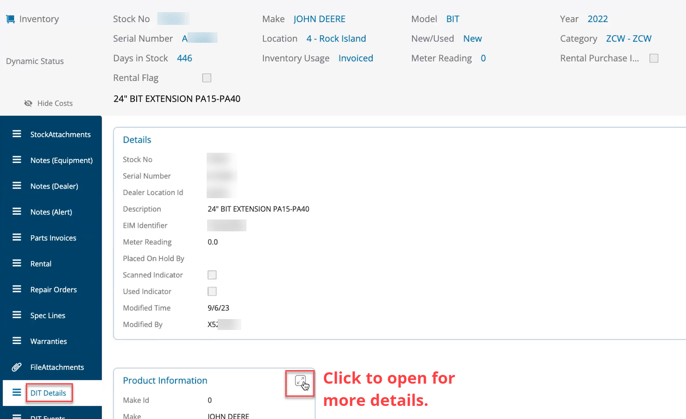The image size is (686, 419).
Task: Click the Inventory cart icon
Action: tap(11, 19)
